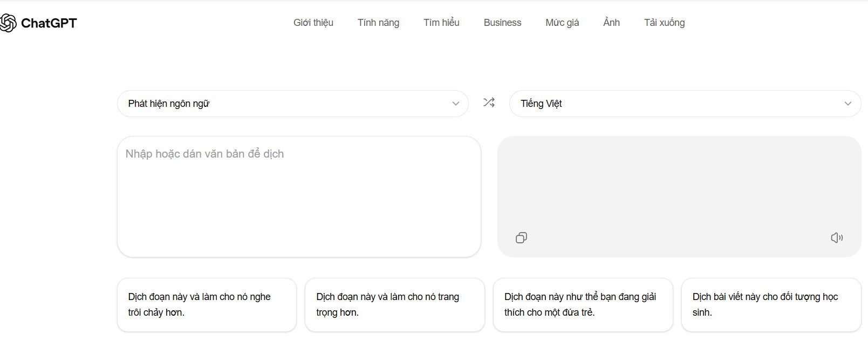Copy the translated text
The width and height of the screenshot is (868, 354).
click(521, 238)
